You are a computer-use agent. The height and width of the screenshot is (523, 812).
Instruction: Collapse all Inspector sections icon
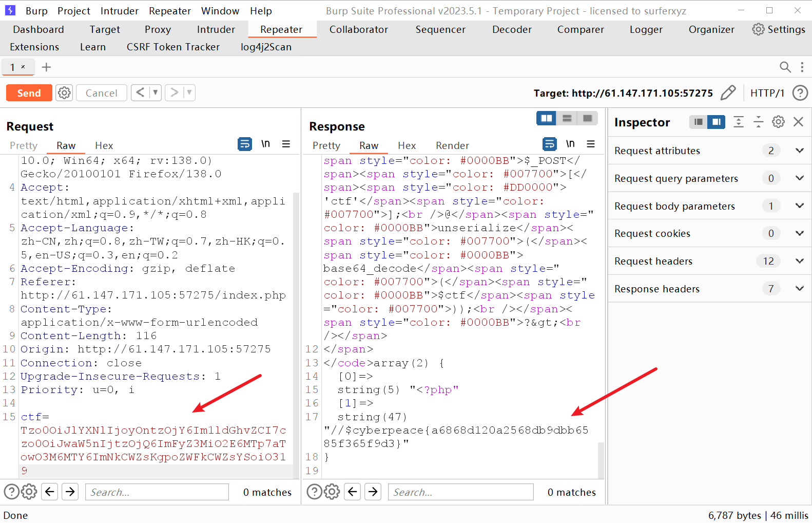point(758,122)
